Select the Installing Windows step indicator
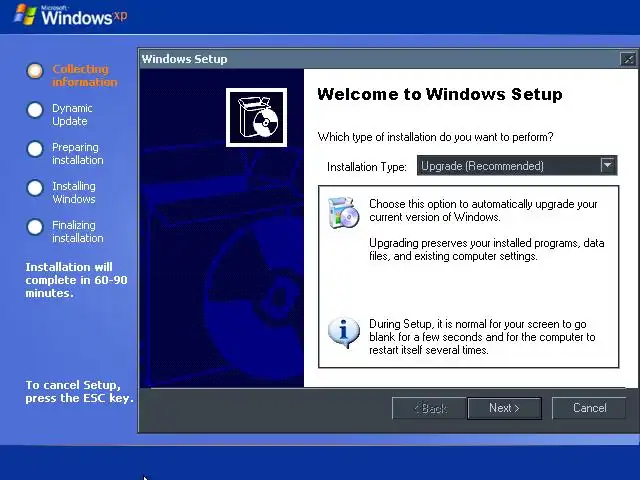Image resolution: width=640 pixels, height=480 pixels. (35, 188)
